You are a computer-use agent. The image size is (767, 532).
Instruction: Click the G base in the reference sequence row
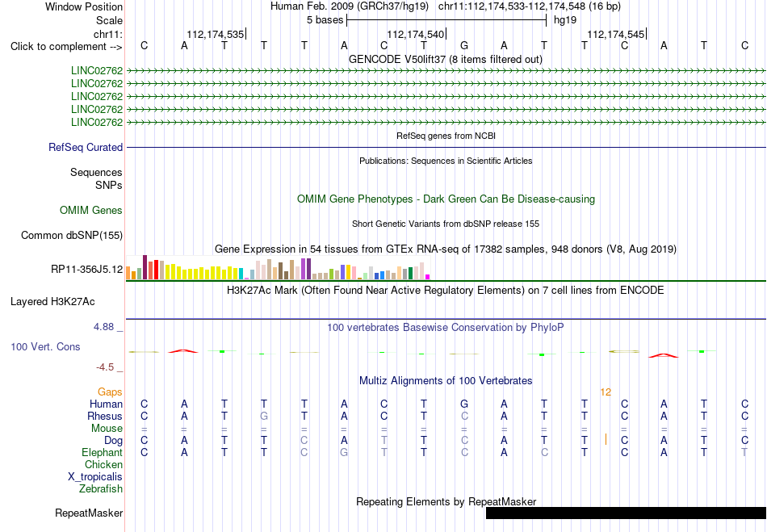point(464,45)
